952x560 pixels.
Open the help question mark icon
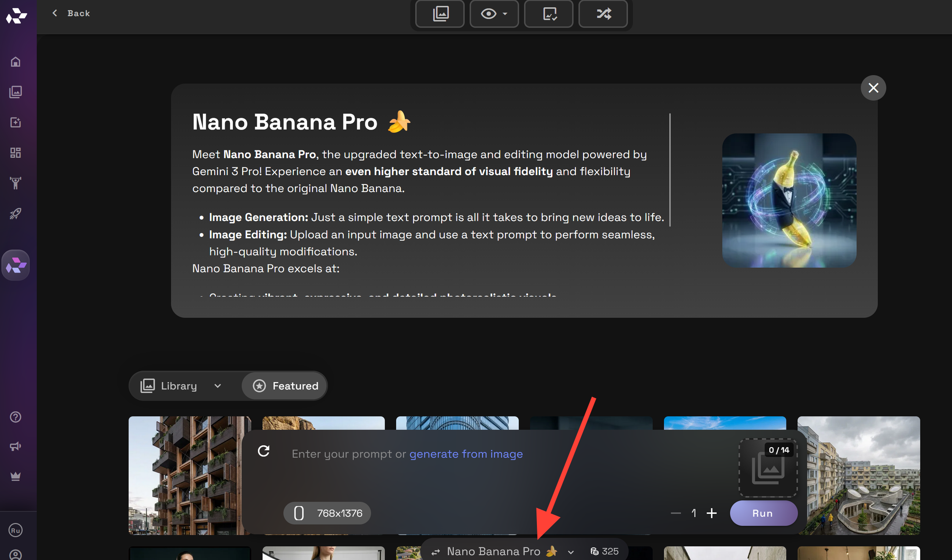[16, 417]
